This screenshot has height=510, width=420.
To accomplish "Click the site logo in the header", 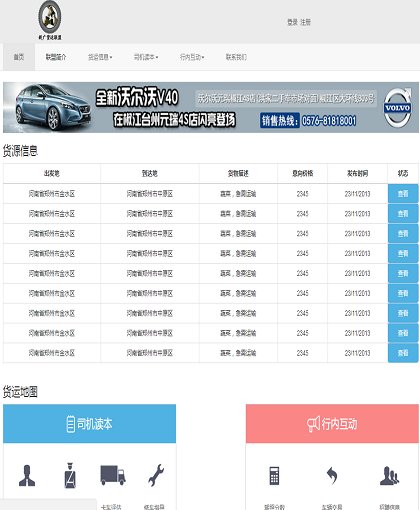I will click(x=50, y=20).
